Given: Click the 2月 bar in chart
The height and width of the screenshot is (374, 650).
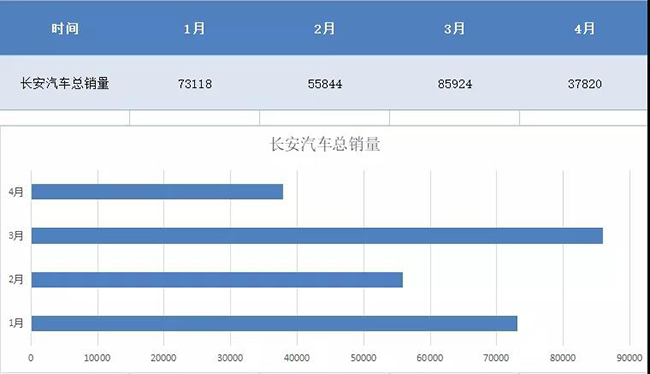Looking at the screenshot, I should tap(217, 279).
